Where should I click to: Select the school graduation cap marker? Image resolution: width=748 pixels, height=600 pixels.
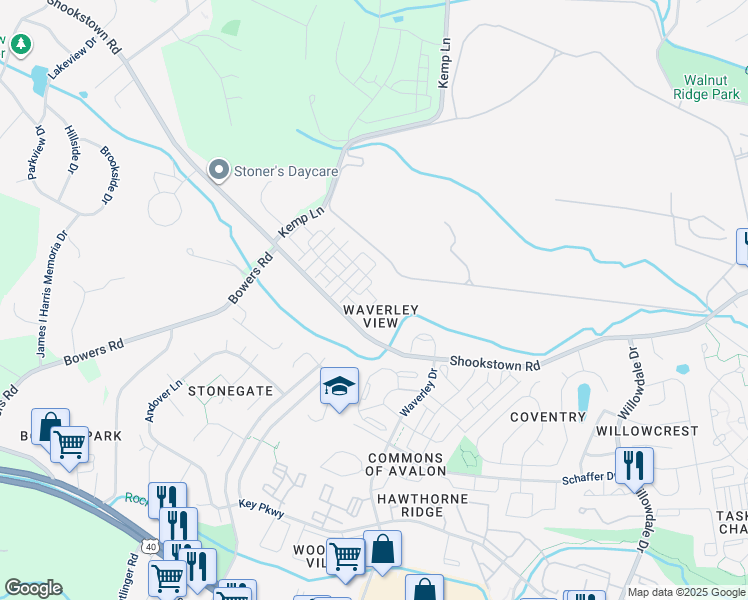339,388
